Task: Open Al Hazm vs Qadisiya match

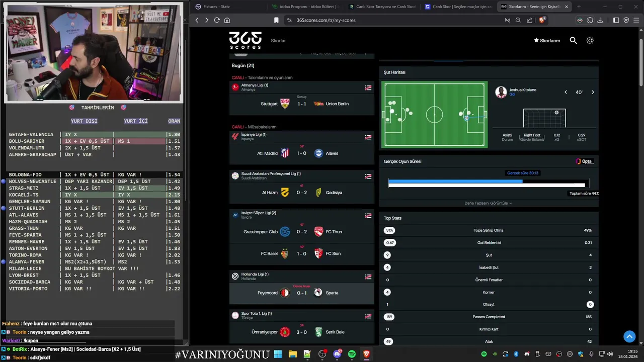Action: (x=302, y=193)
